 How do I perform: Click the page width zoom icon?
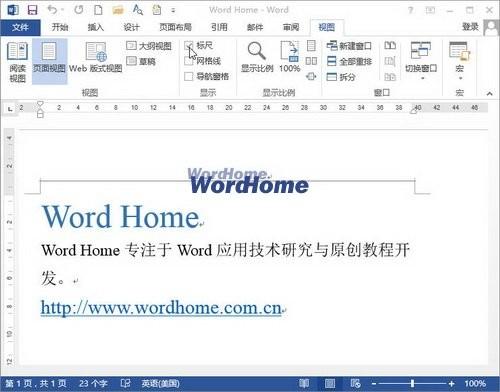[x=311, y=77]
